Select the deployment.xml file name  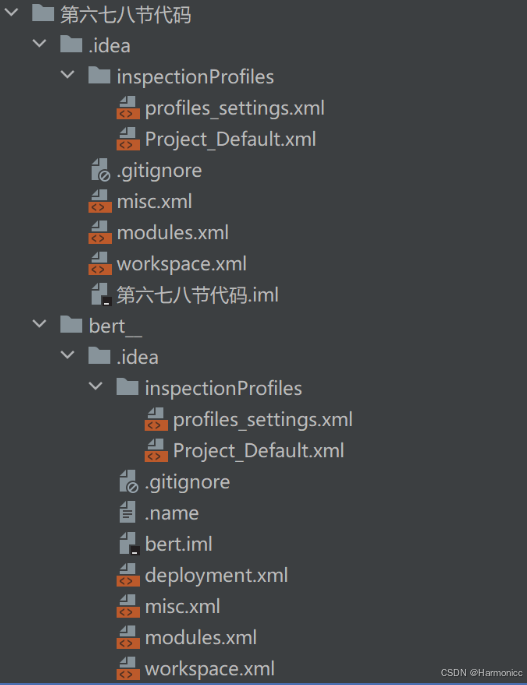tap(216, 576)
